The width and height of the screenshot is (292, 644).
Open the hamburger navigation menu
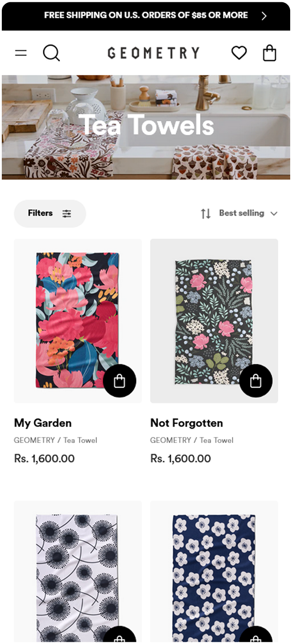coord(21,53)
